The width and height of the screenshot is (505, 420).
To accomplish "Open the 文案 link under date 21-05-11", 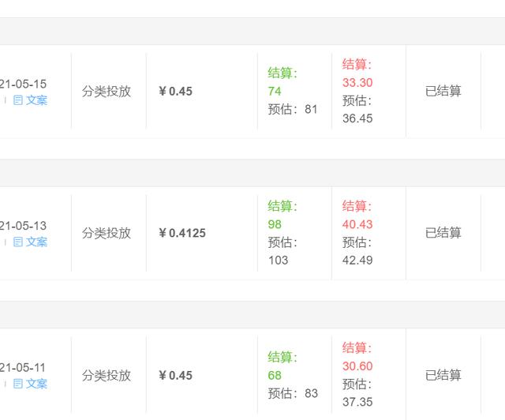I will pyautogui.click(x=36, y=384).
